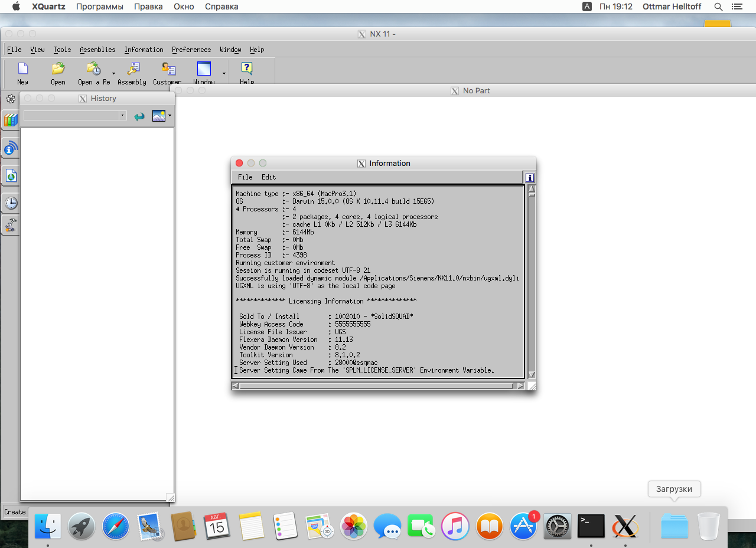756x548 pixels.
Task: Click the 'Sold To / Install' line
Action: 326,317
